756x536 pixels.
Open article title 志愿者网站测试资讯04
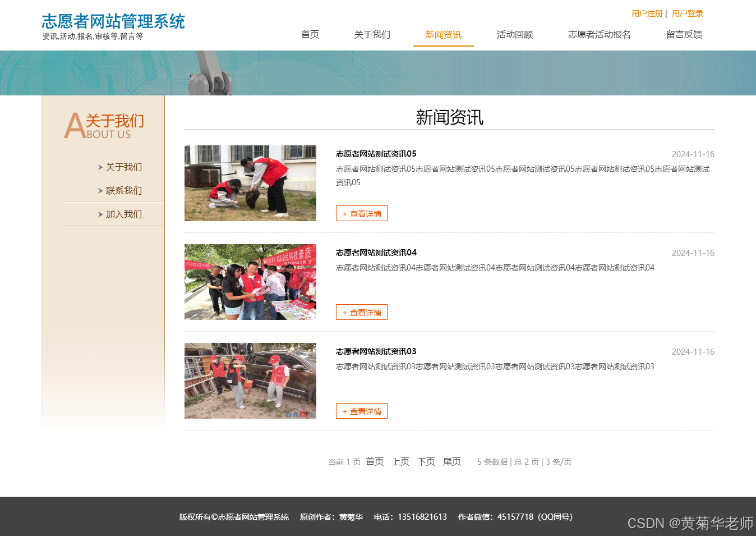(x=376, y=253)
